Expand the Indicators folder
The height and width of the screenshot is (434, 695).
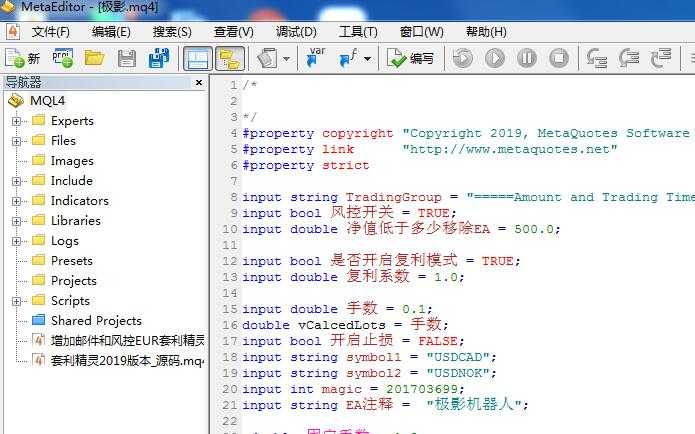pos(16,201)
